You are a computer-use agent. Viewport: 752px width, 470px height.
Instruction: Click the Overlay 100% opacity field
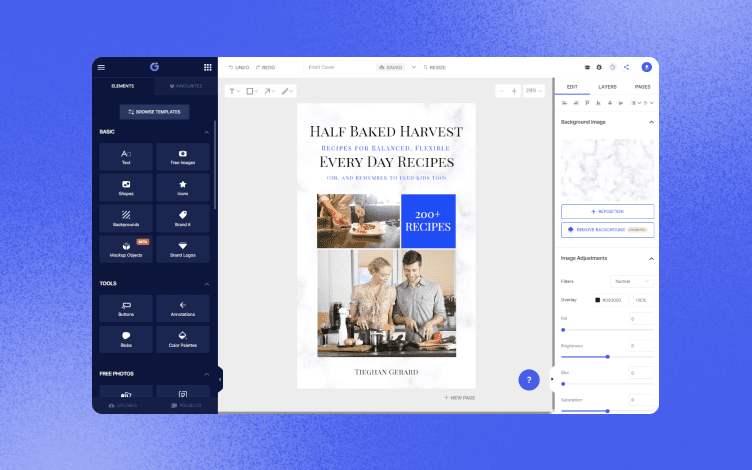click(x=643, y=300)
